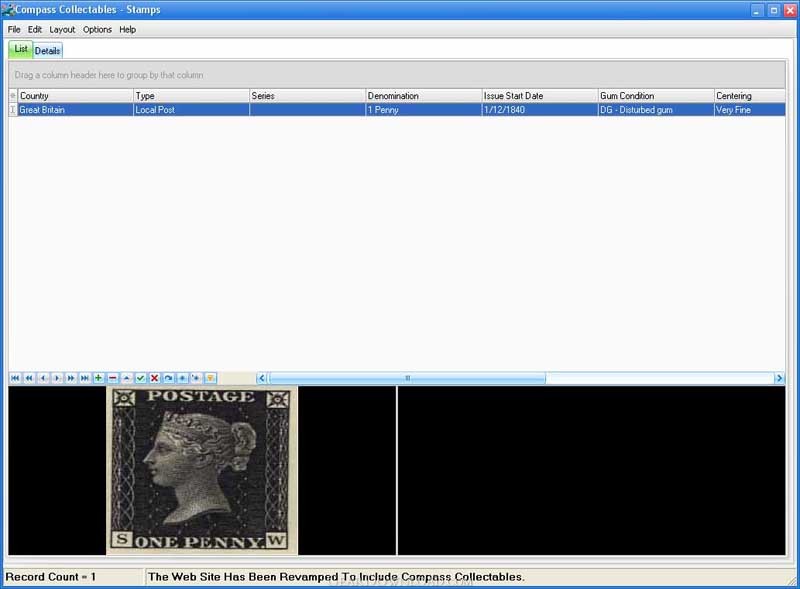Minimize the Compass Collectables window
The height and width of the screenshot is (589, 800).
(757, 10)
